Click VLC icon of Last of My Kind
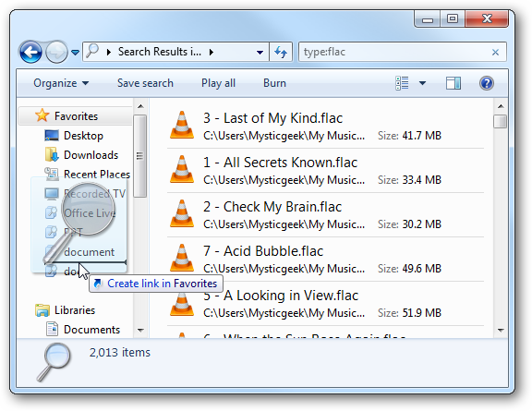The width and height of the screenshot is (532, 411). (182, 125)
